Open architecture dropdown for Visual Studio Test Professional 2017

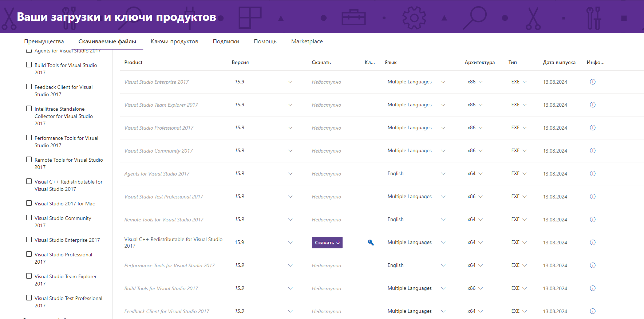[481, 197]
